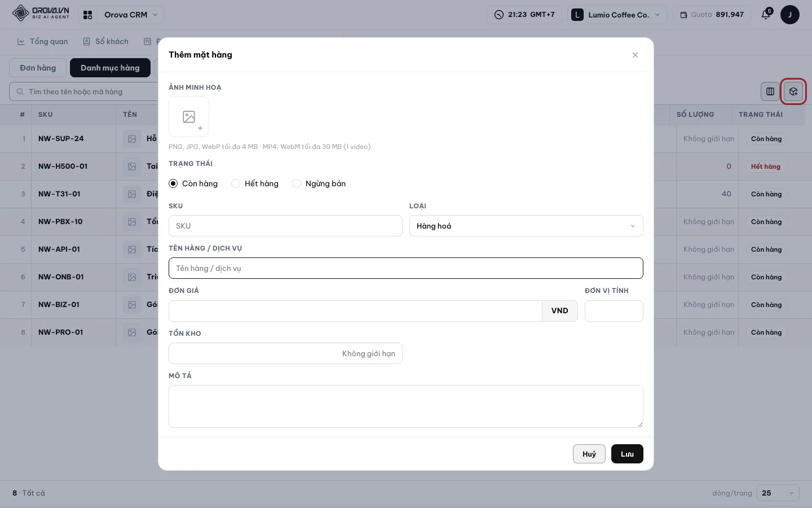This screenshot has width=812, height=508.
Task: Open the notifications bell icon
Action: pyautogui.click(x=766, y=15)
